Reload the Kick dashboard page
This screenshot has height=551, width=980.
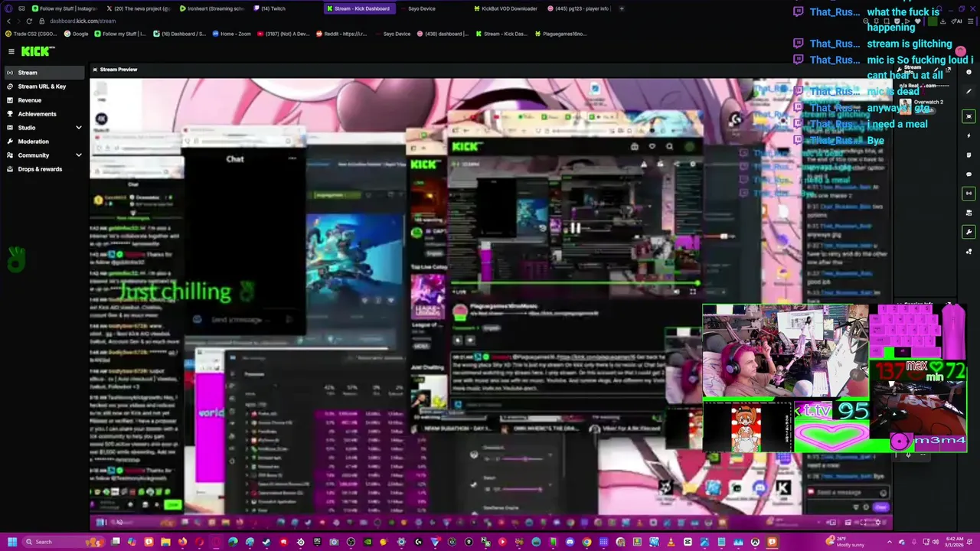[29, 21]
